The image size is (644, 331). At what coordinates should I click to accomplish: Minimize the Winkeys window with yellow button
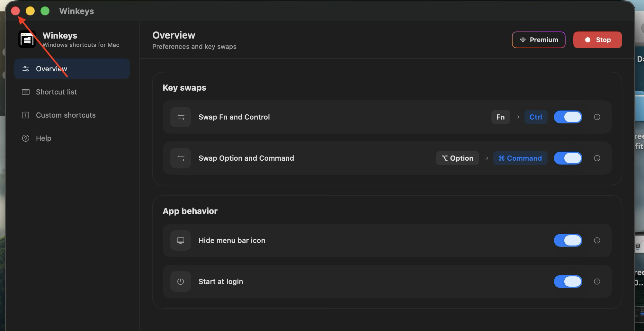30,11
